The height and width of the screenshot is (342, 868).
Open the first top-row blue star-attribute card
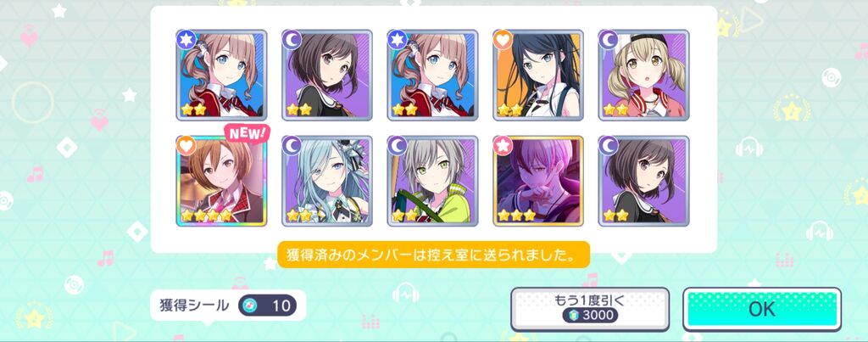[x=221, y=75]
